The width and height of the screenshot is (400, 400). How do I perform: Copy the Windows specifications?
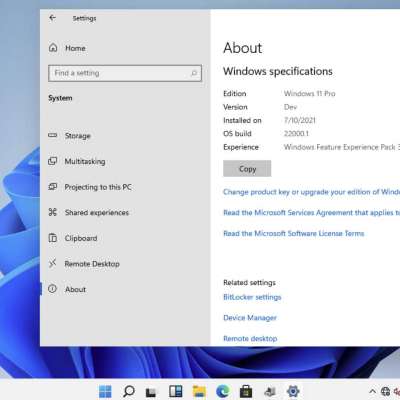[247, 169]
